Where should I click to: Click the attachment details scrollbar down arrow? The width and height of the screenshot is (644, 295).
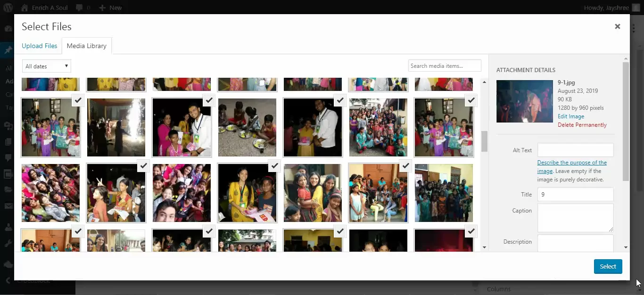tap(626, 247)
